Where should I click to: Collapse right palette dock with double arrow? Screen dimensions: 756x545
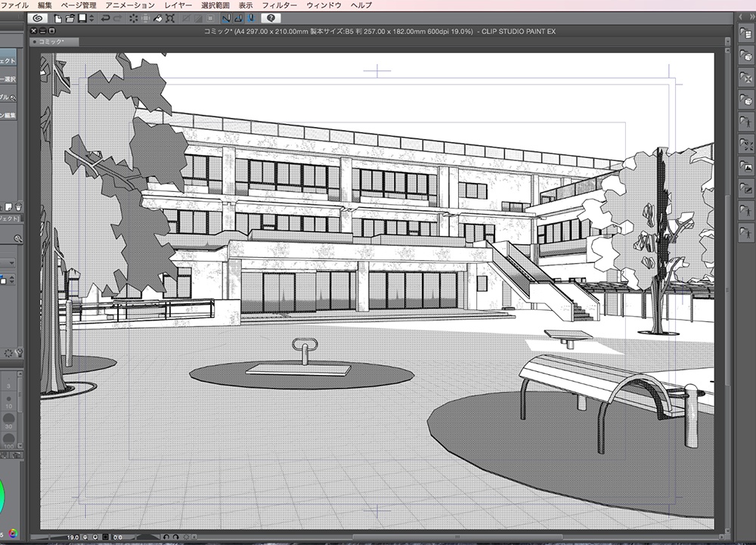(751, 17)
